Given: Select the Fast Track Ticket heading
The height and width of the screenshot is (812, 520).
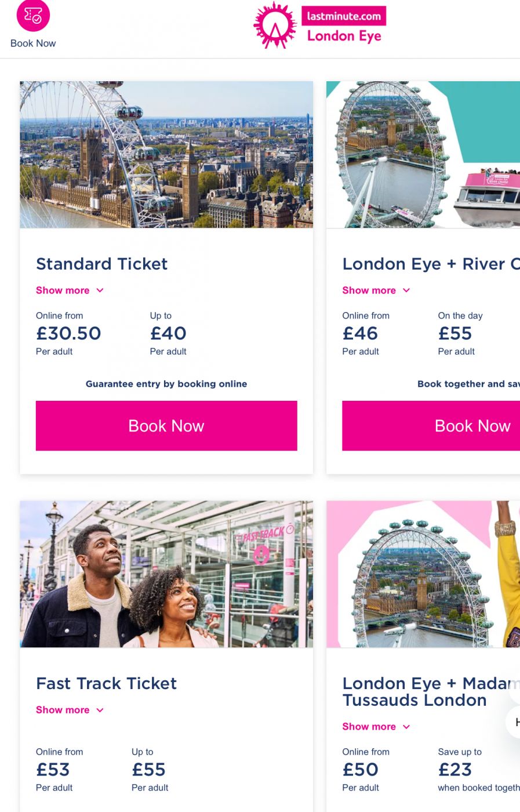Looking at the screenshot, I should point(106,683).
